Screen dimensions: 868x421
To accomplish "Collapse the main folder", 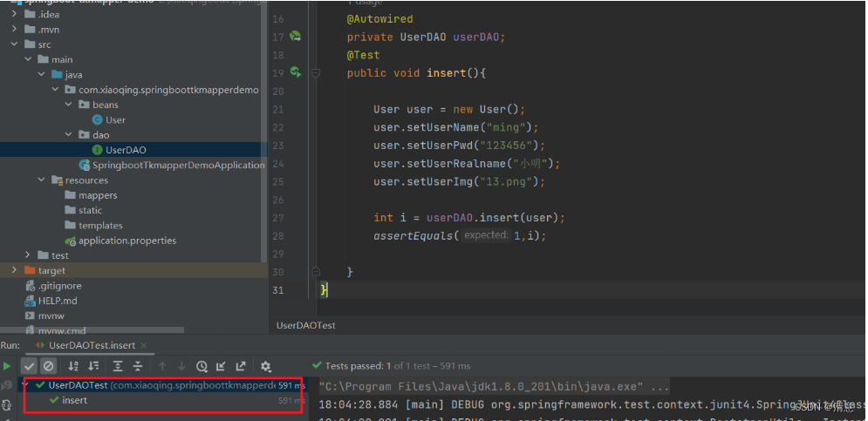I will [28, 59].
